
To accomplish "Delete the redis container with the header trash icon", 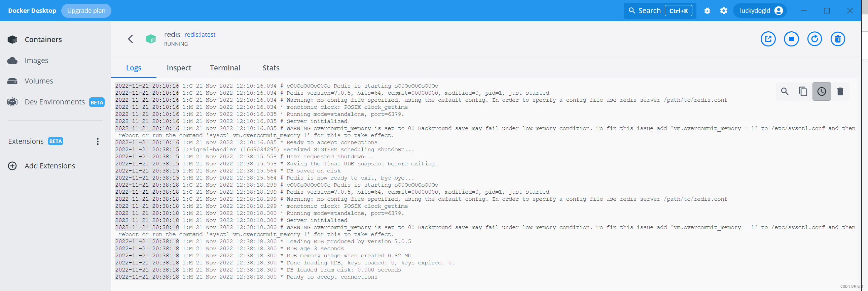I will tap(838, 39).
